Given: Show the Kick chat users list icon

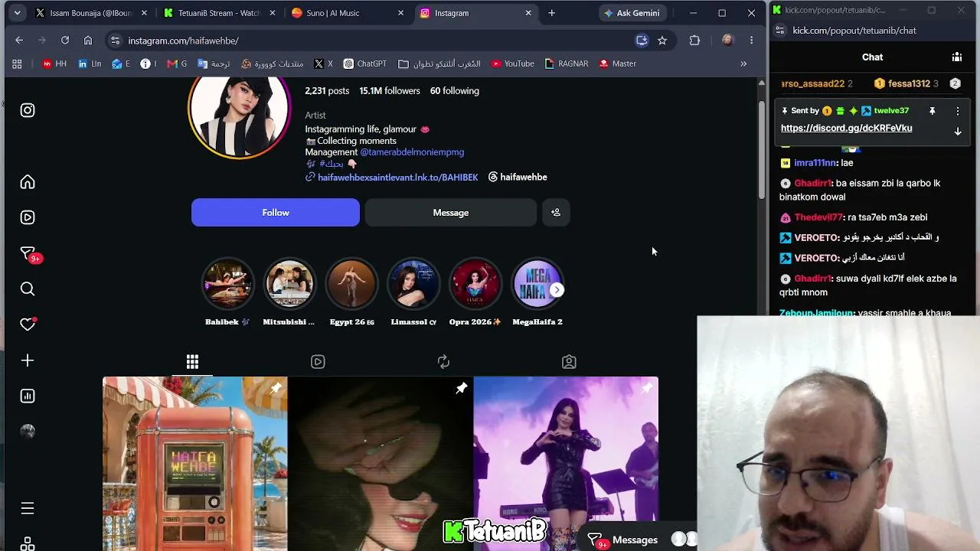Looking at the screenshot, I should click(x=957, y=57).
